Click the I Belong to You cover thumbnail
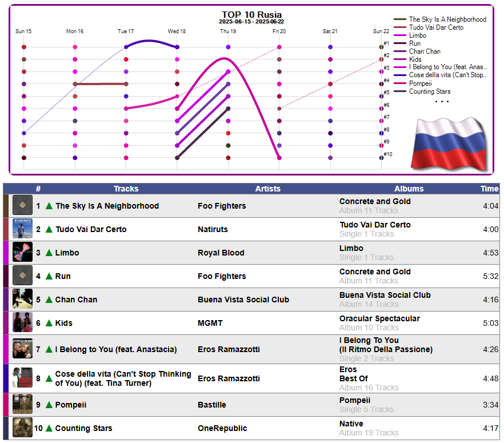The image size is (504, 443). [x=22, y=349]
